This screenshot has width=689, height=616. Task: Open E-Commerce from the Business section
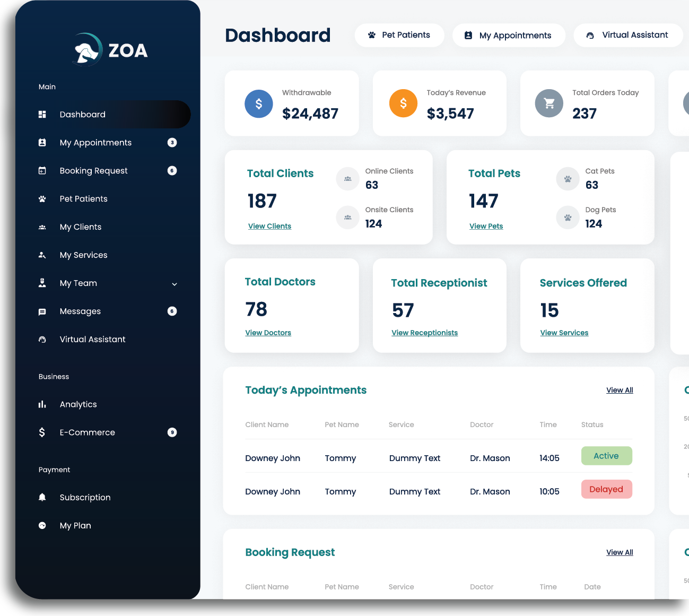click(x=87, y=432)
